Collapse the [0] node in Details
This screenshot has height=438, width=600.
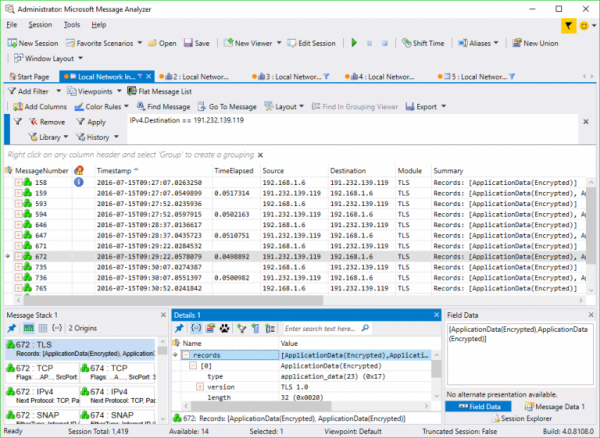(x=193, y=366)
